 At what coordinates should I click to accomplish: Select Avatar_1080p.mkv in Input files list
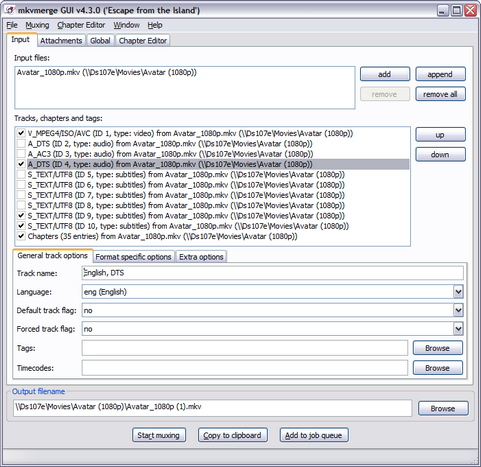[x=107, y=72]
